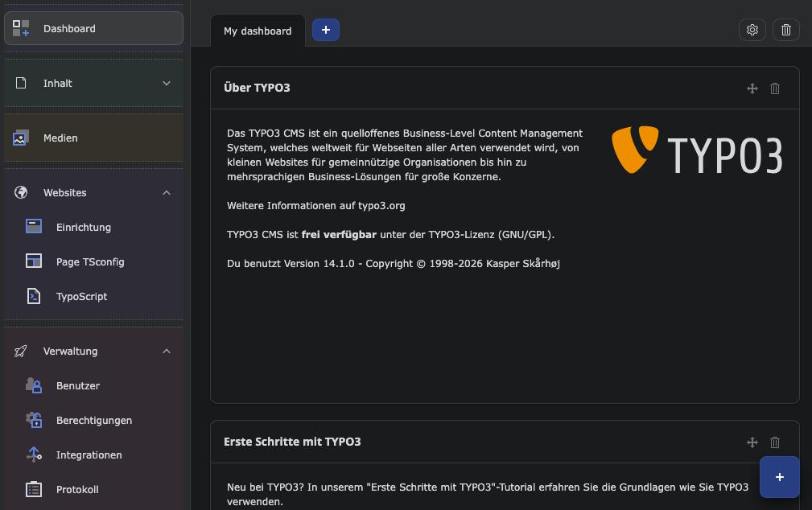
Task: Open Benutzer user management icon
Action: 34,385
